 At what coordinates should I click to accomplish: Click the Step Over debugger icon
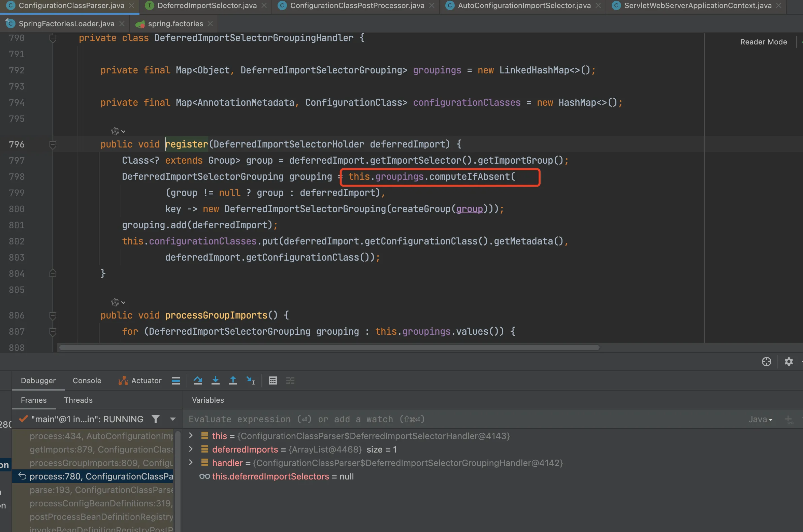point(198,380)
